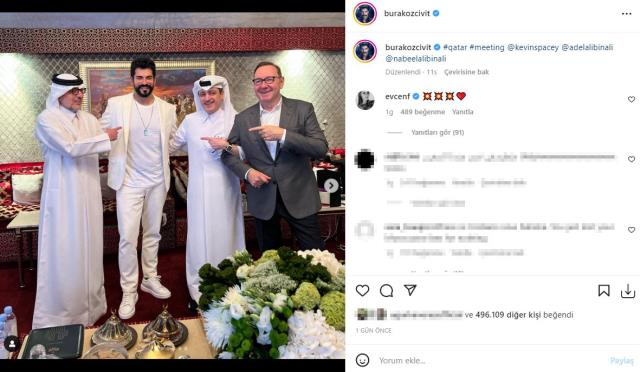Open burakozcivit profile picture in header

(364, 14)
